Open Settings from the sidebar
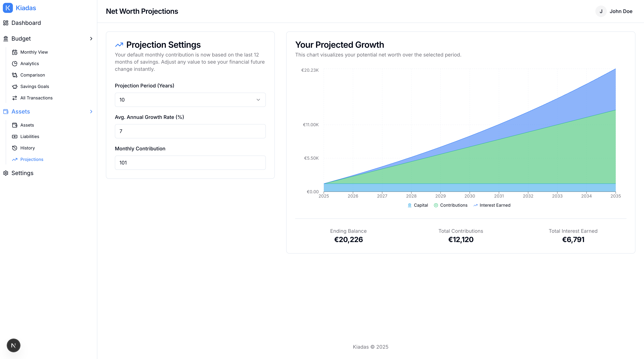The image size is (644, 359). pyautogui.click(x=23, y=173)
